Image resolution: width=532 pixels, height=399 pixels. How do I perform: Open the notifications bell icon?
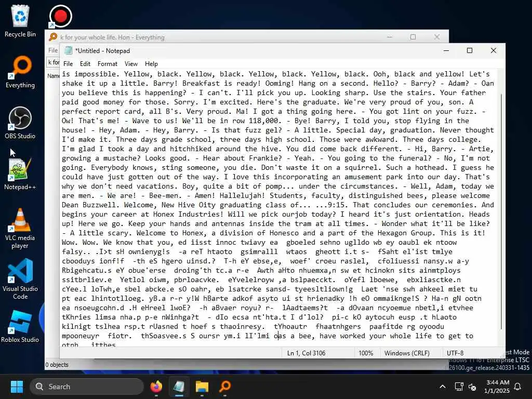click(518, 387)
